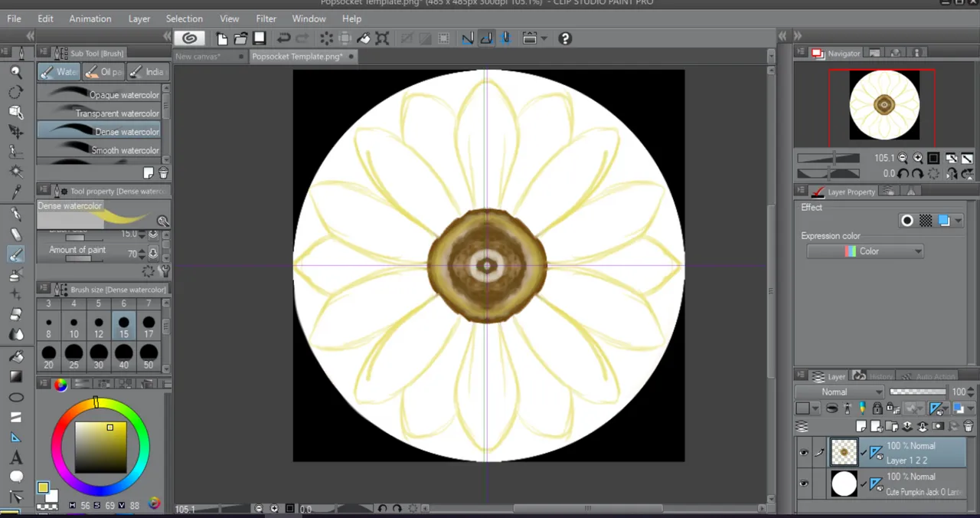
Task: Choose Opaque watercolor brush
Action: (x=99, y=95)
